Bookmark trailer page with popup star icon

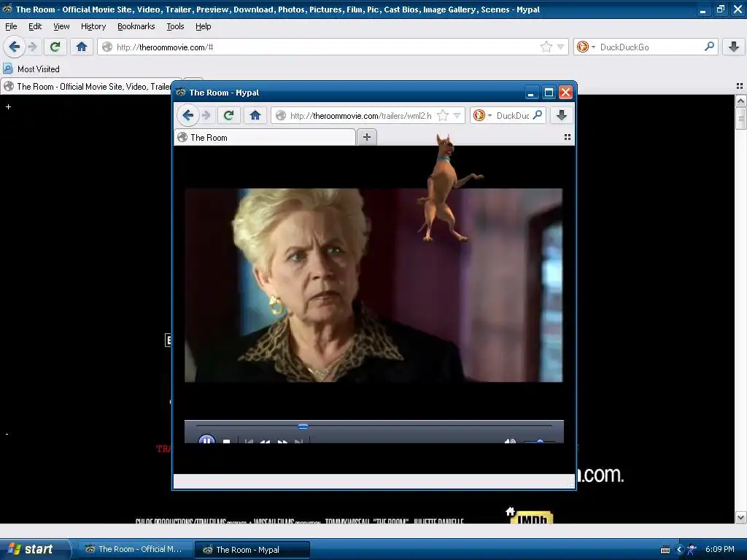(x=443, y=115)
